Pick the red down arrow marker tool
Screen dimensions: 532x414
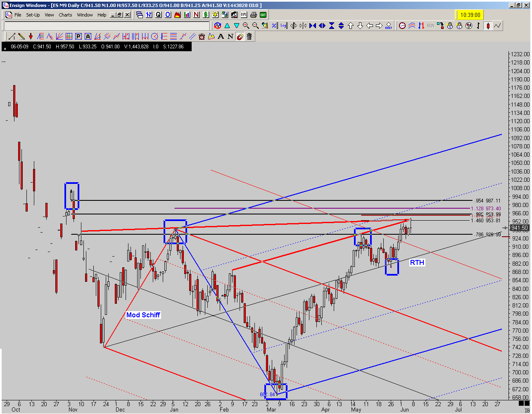31,36
